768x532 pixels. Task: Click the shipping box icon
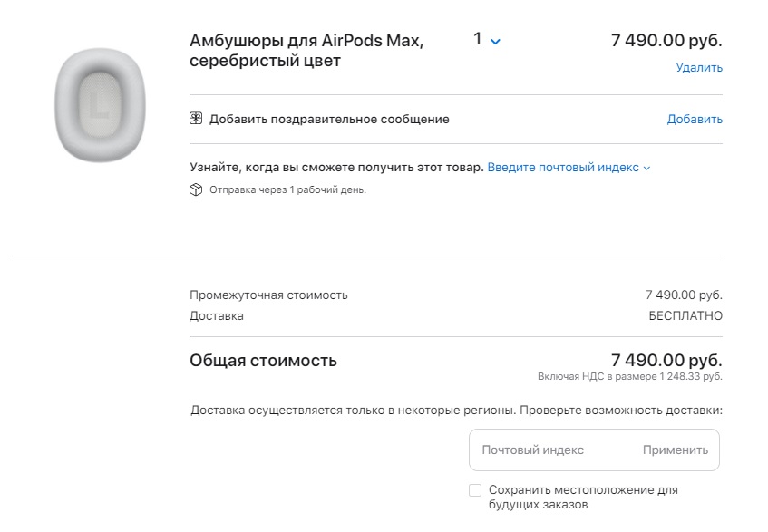196,190
